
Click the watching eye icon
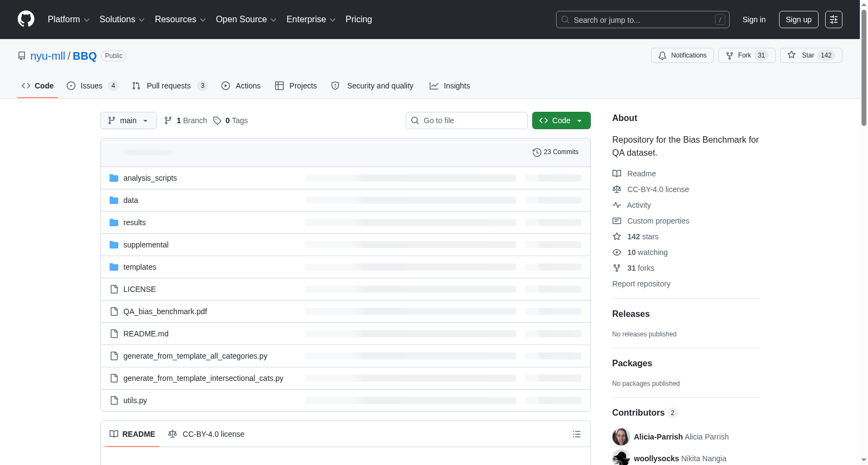point(617,252)
